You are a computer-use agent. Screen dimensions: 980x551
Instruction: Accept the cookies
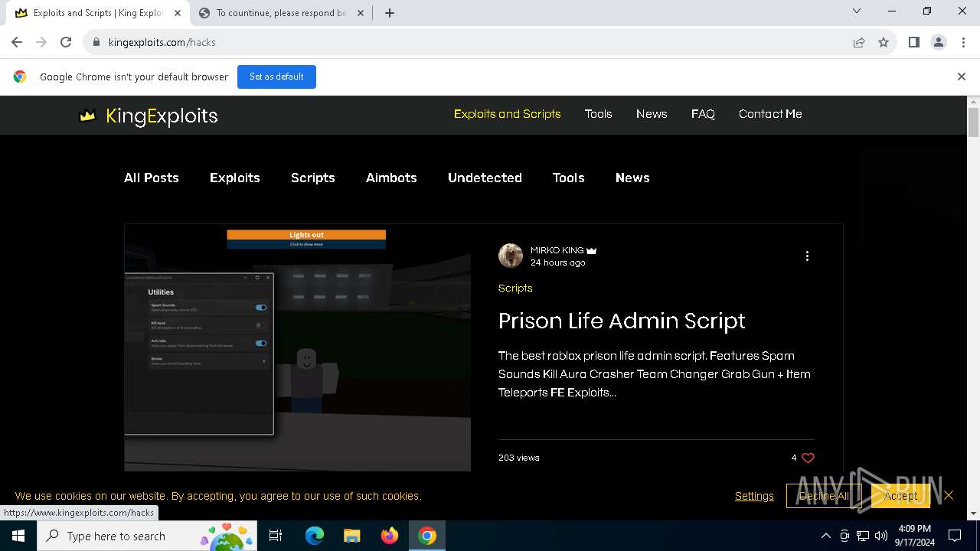(x=900, y=496)
